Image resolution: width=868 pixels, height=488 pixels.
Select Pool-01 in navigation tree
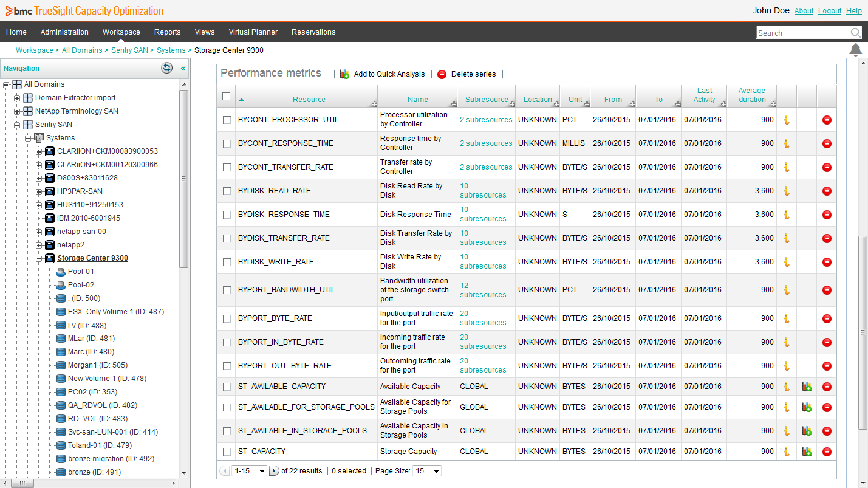(81, 272)
